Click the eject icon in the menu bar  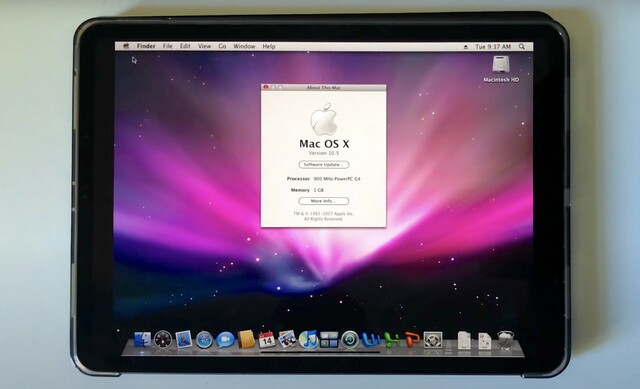(x=466, y=47)
